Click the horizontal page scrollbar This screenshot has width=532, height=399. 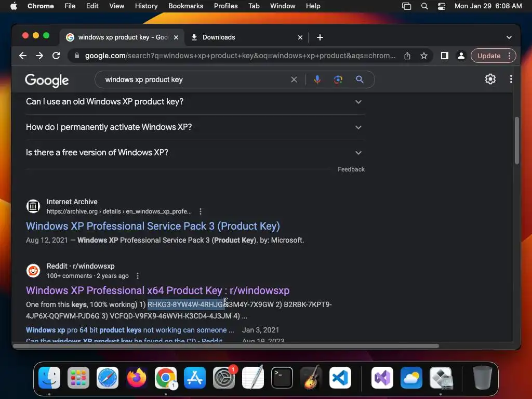click(x=225, y=345)
